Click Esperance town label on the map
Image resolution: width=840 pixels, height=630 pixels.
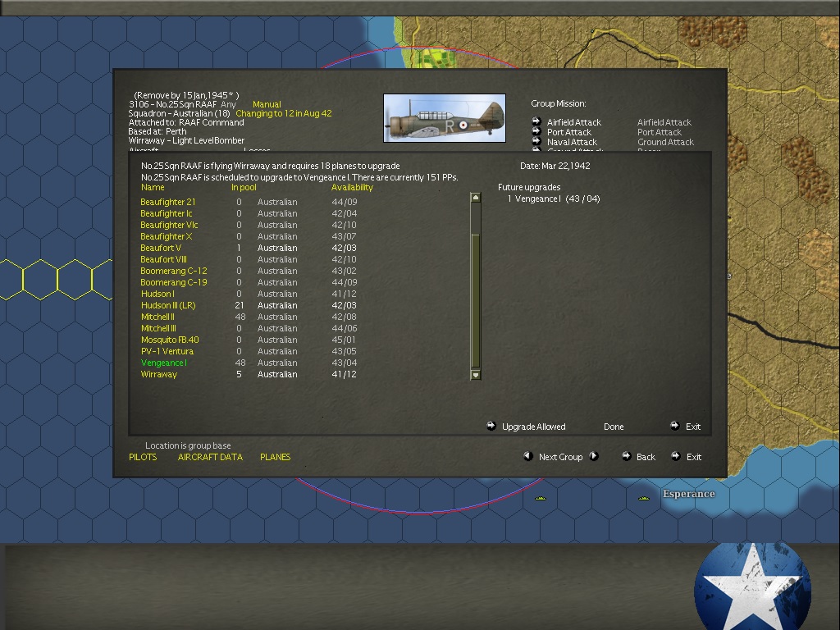click(688, 493)
